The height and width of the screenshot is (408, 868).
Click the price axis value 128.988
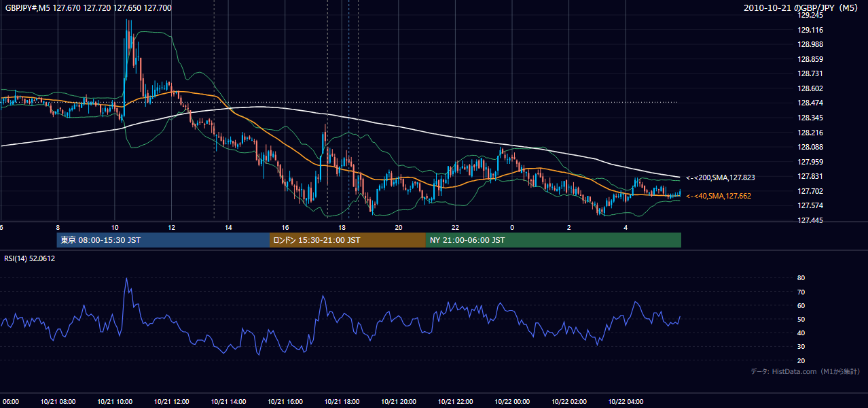[x=810, y=44]
